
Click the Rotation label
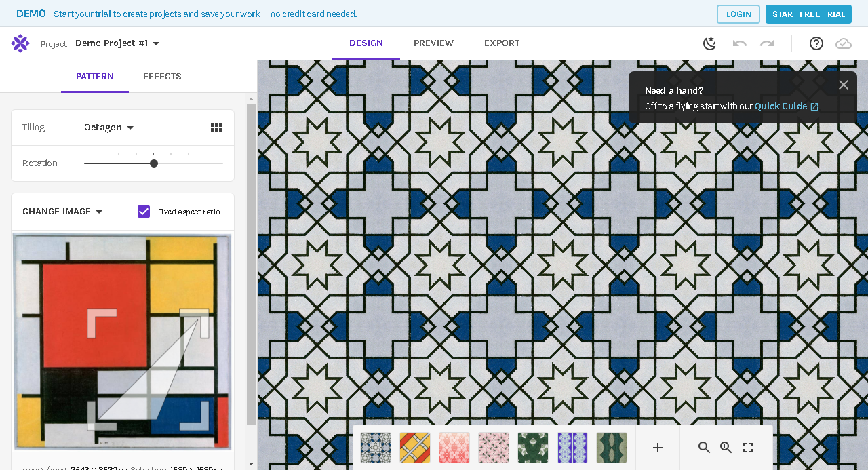pos(40,163)
